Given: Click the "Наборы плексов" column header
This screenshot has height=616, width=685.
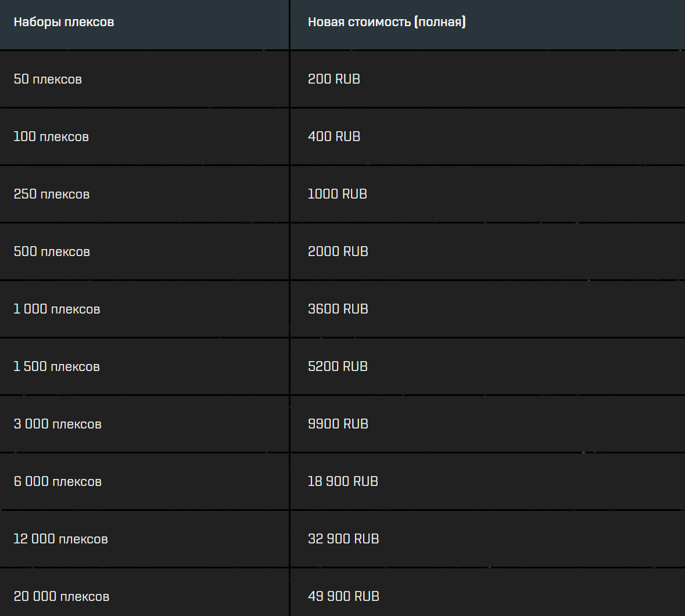Looking at the screenshot, I should pos(64,23).
